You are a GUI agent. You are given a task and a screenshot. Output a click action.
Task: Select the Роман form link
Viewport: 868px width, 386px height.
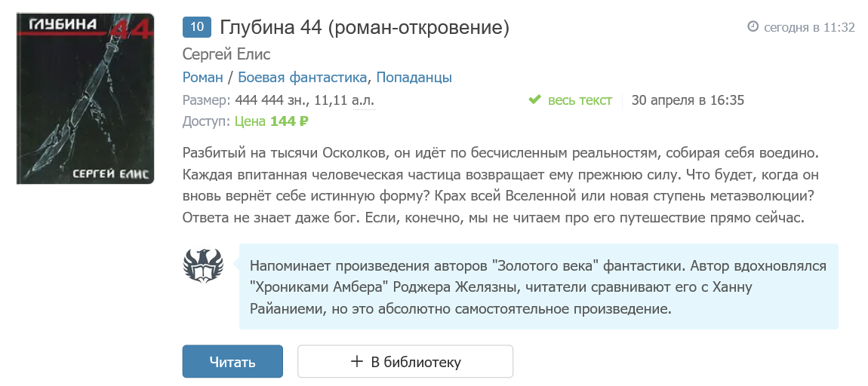click(x=203, y=78)
